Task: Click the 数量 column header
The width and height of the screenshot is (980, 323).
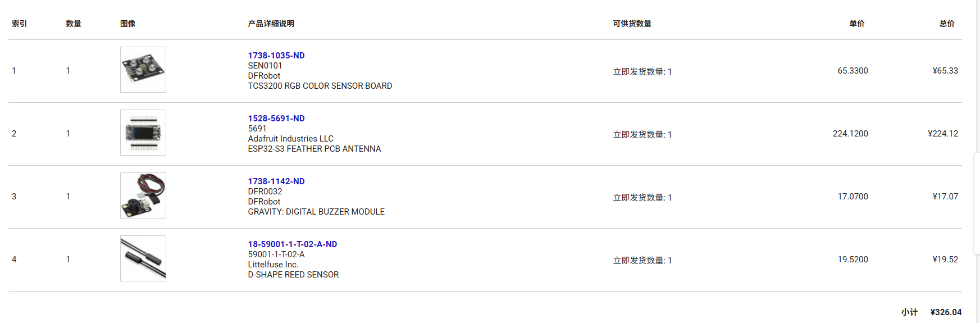Action: click(x=73, y=24)
